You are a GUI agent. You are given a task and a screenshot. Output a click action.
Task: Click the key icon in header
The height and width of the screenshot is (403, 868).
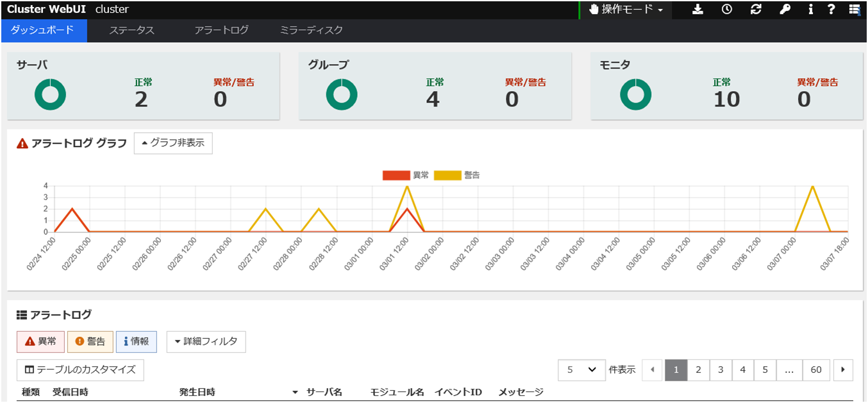pyautogui.click(x=785, y=10)
